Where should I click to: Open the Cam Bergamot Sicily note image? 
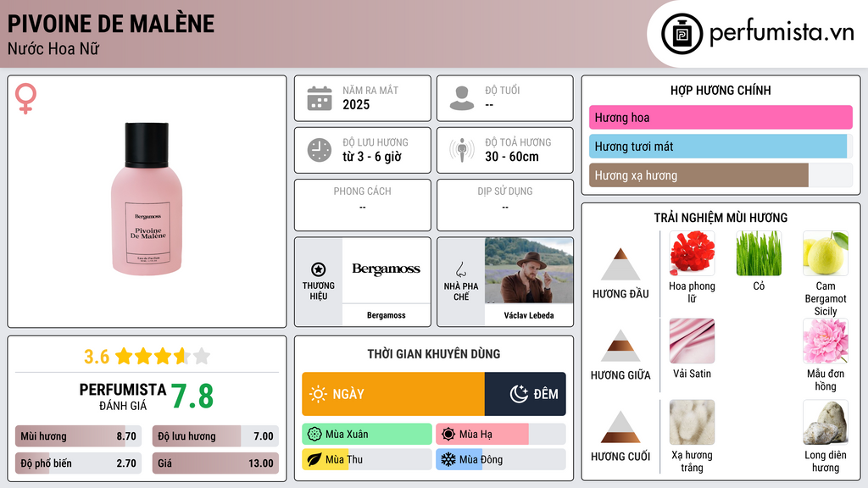tap(826, 253)
